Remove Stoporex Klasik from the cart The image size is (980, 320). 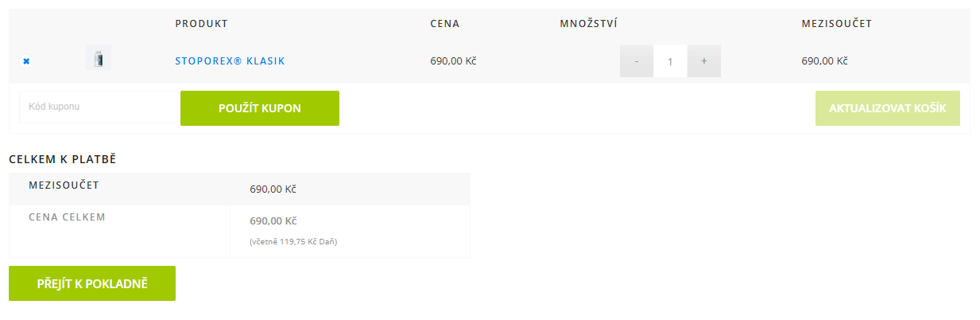[26, 60]
